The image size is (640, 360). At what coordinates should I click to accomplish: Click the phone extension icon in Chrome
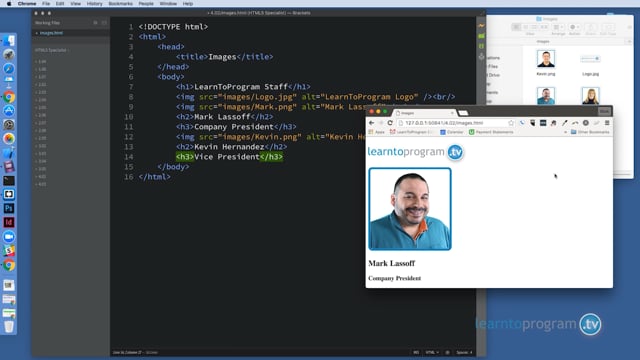[x=522, y=123]
